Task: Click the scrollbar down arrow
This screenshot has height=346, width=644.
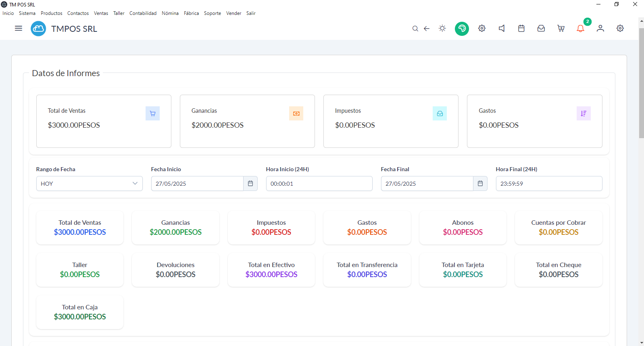Action: click(641, 343)
